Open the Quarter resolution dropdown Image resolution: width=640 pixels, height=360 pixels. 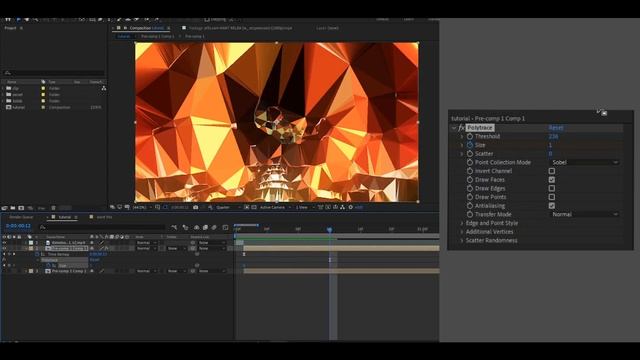coord(229,207)
